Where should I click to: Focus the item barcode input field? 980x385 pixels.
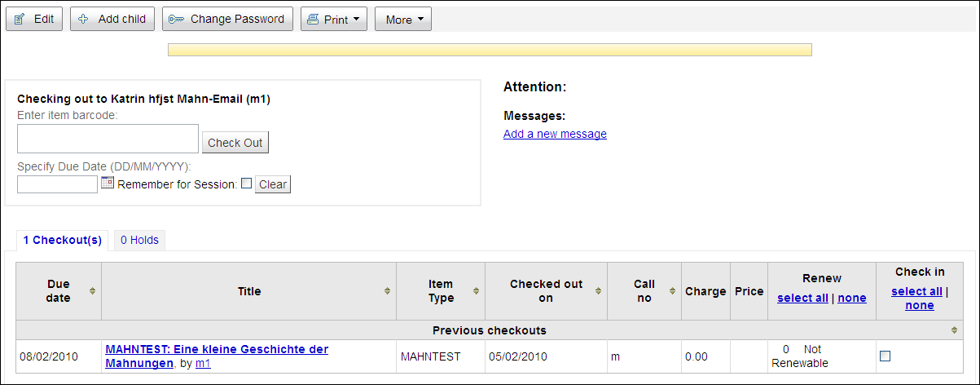108,139
